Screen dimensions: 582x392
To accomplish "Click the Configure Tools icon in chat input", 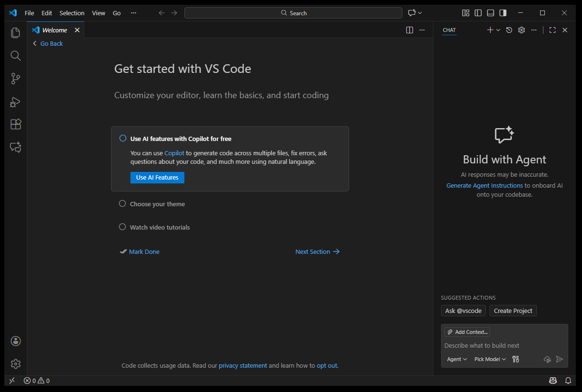I will click(515, 359).
